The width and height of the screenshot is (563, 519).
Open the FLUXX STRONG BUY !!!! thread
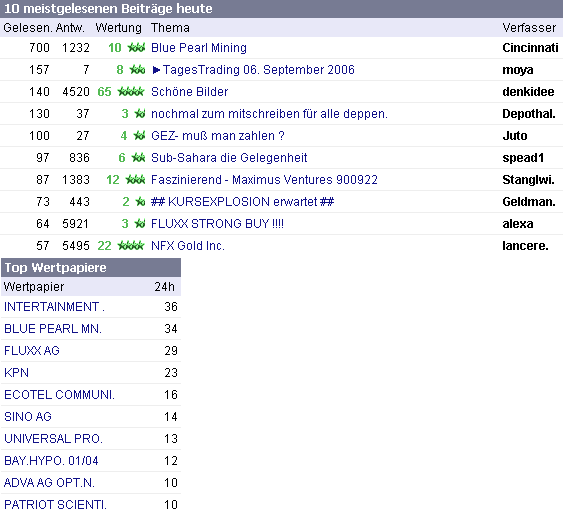pyautogui.click(x=217, y=223)
